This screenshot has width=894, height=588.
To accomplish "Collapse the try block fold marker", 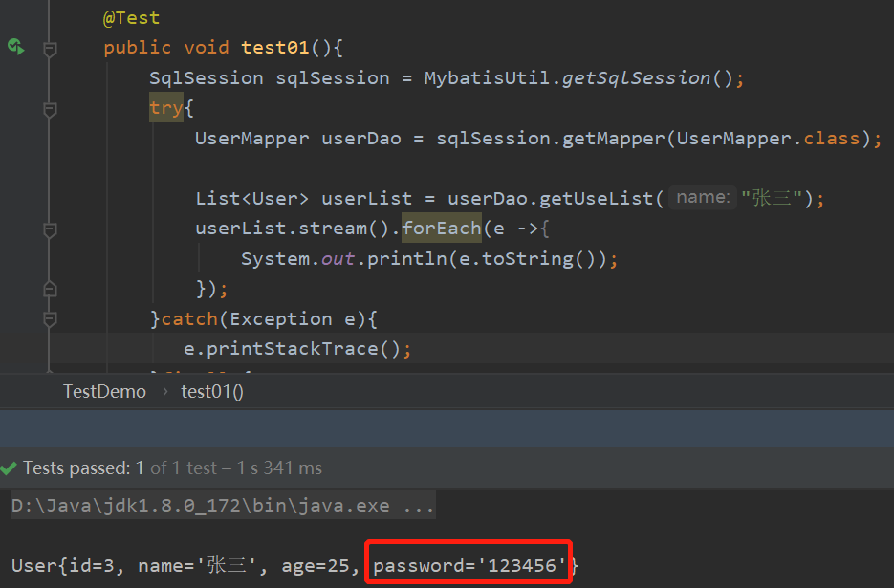I will [50, 109].
